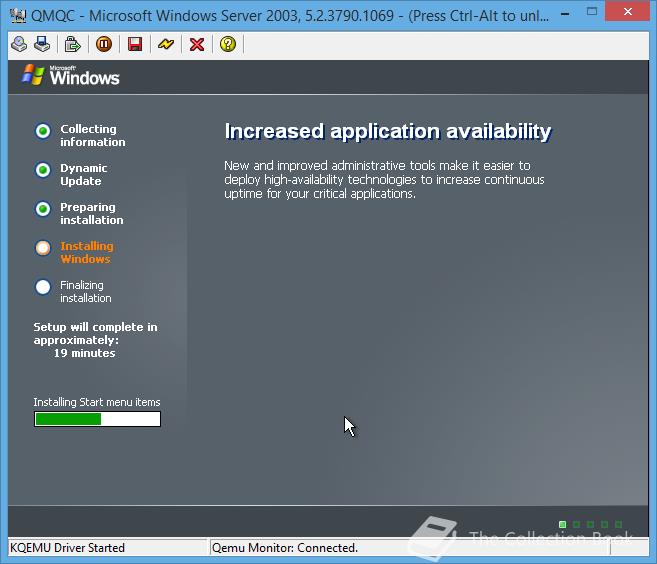
Task: Click the Preparing installation step bullet
Action: point(43,209)
